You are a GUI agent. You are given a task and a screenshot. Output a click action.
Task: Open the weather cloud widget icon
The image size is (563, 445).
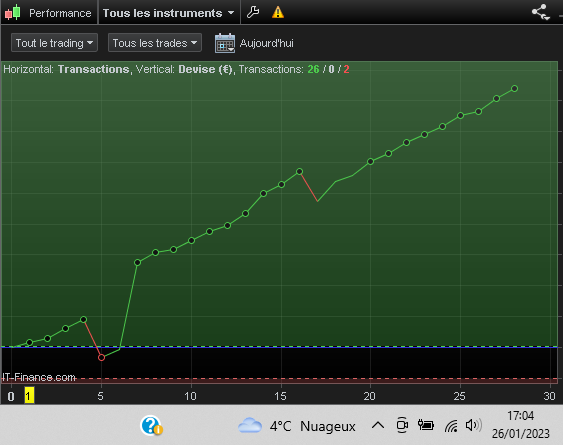pyautogui.click(x=250, y=426)
